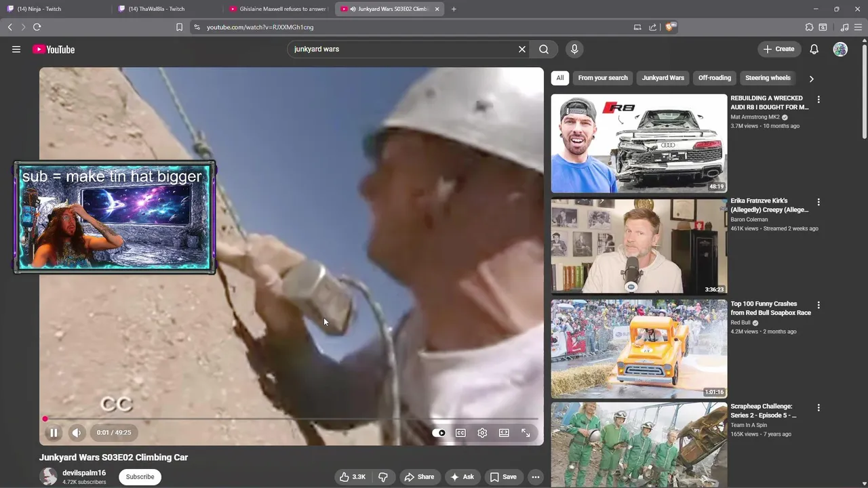This screenshot has width=868, height=488.
Task: Select the From your search chip
Action: [x=603, y=78]
